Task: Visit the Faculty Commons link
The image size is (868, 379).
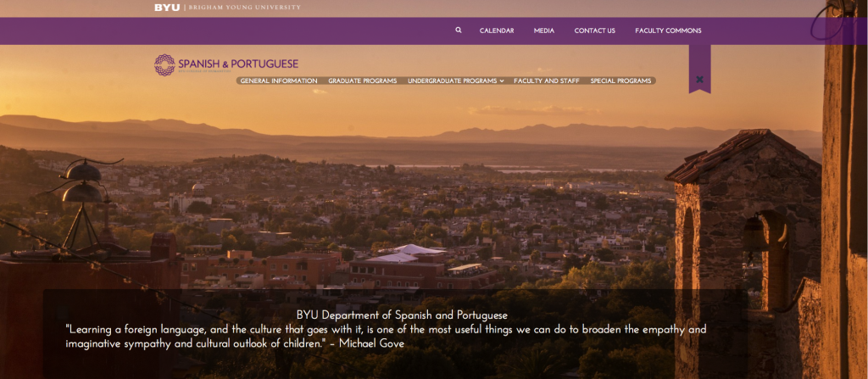Action: point(668,31)
